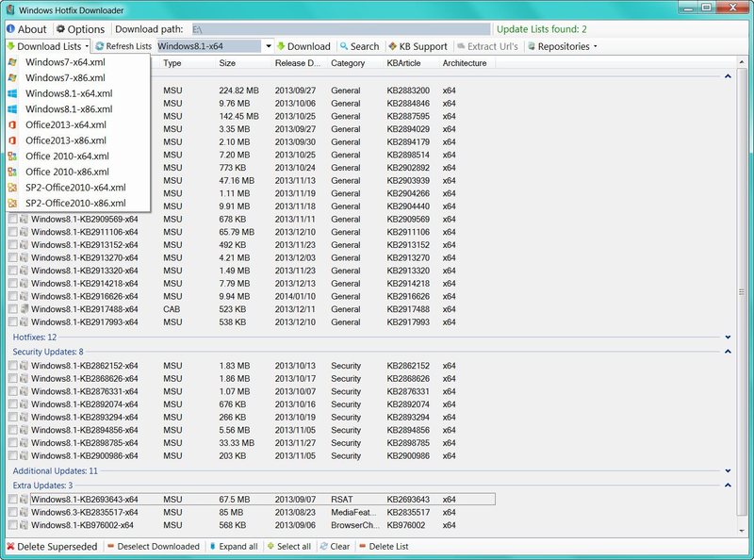Click the Refresh Lists icon
Image resolution: width=754 pixels, height=560 pixels.
(x=100, y=46)
